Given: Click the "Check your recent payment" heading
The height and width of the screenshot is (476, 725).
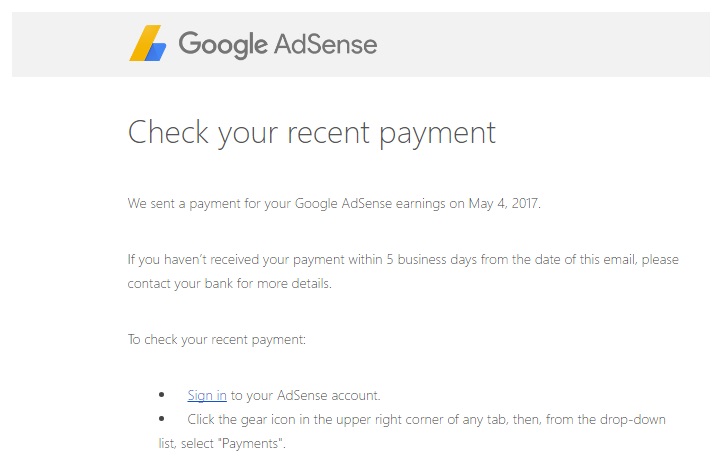Looking at the screenshot, I should click(x=311, y=133).
